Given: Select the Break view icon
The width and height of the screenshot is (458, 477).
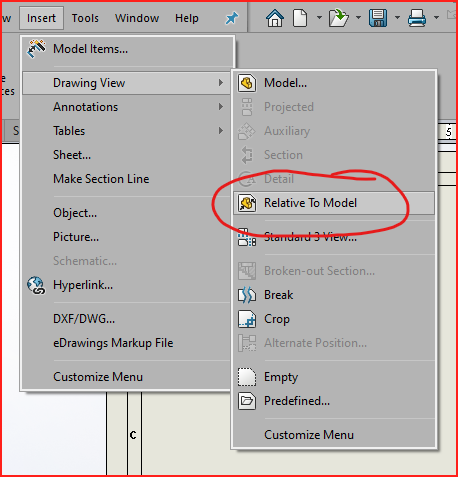Looking at the screenshot, I should pos(247,295).
